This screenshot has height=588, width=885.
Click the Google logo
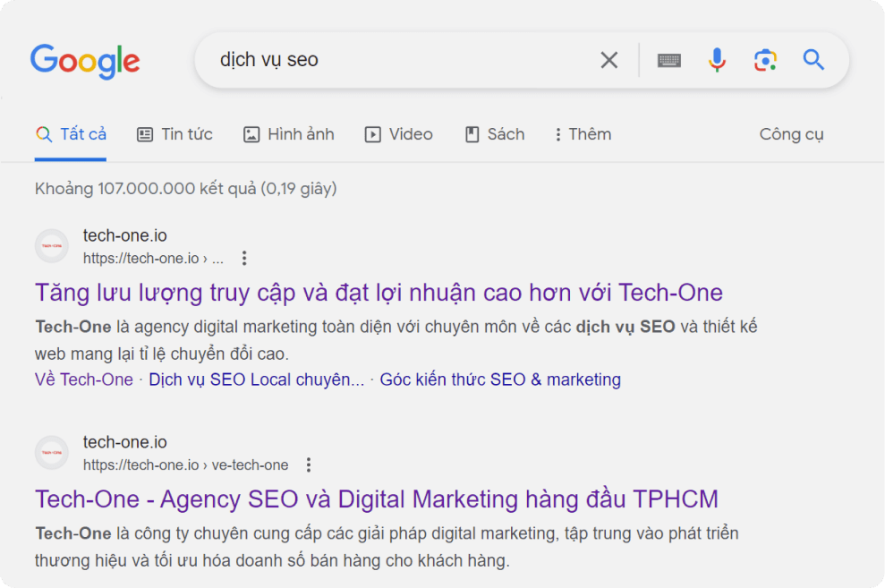85,61
